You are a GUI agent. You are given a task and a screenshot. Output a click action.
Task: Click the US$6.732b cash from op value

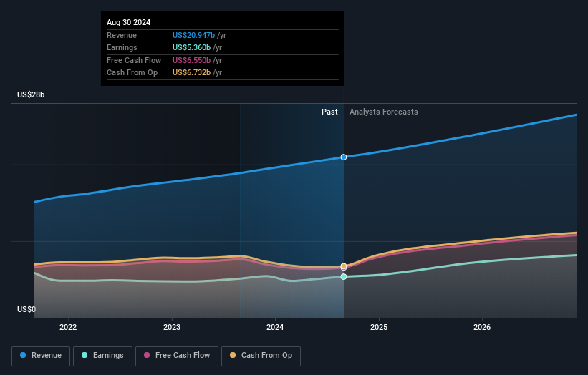192,73
